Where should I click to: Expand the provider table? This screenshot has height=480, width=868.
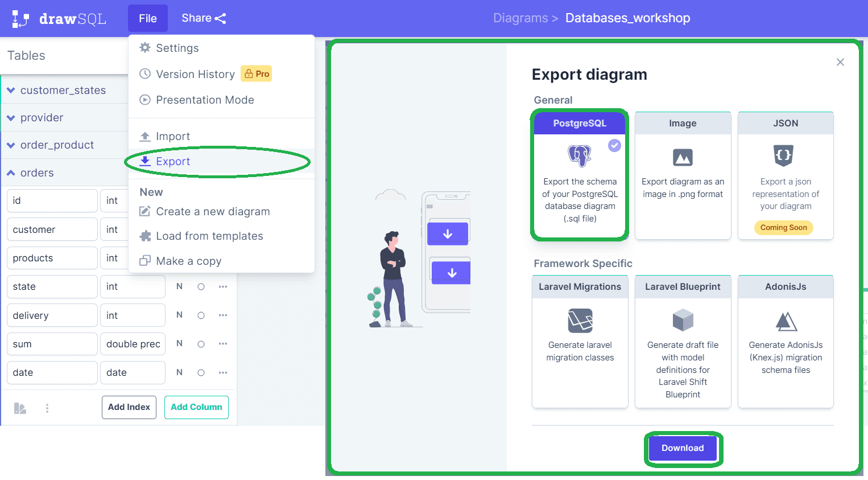[11, 117]
